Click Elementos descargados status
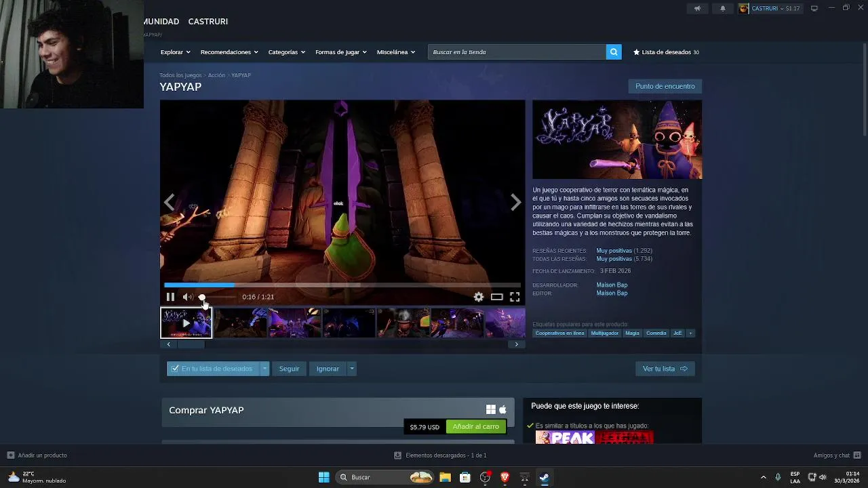Viewport: 868px width, 488px height. [441, 455]
